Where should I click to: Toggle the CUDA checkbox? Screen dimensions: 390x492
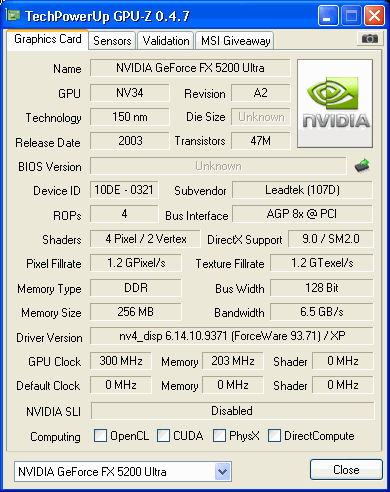click(x=163, y=435)
